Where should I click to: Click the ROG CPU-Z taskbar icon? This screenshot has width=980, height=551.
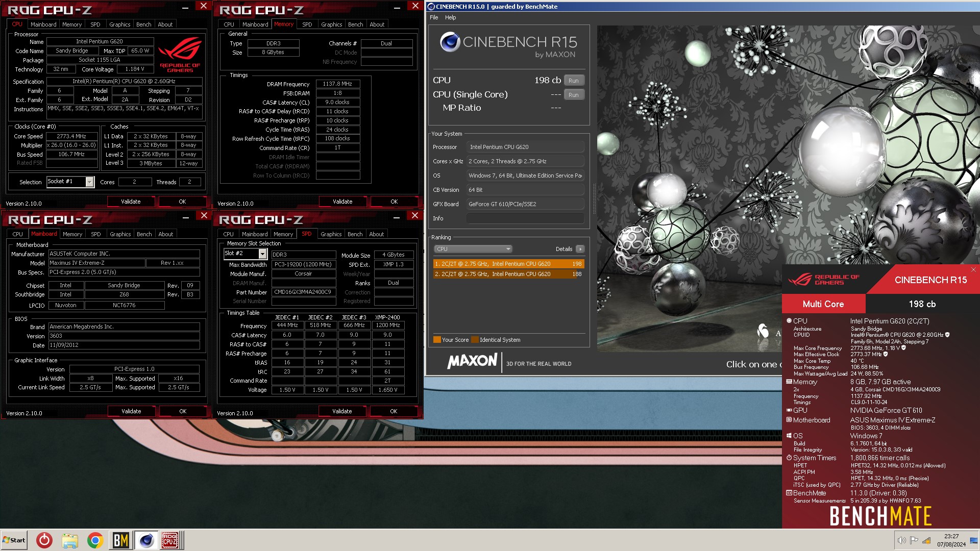tap(170, 540)
